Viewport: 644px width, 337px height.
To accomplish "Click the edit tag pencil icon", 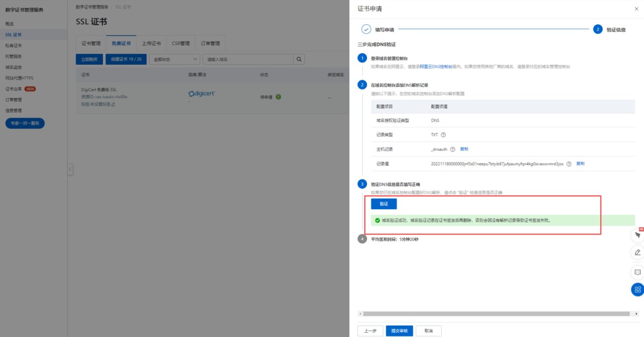I will pos(113,104).
